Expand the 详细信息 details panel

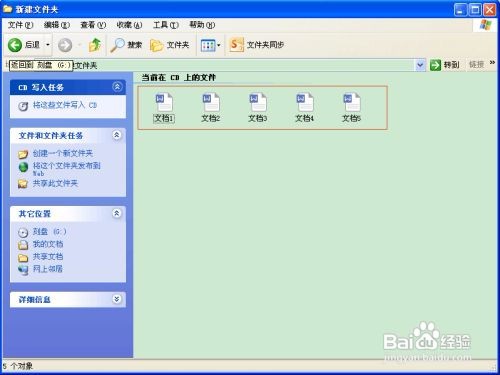coord(117,299)
